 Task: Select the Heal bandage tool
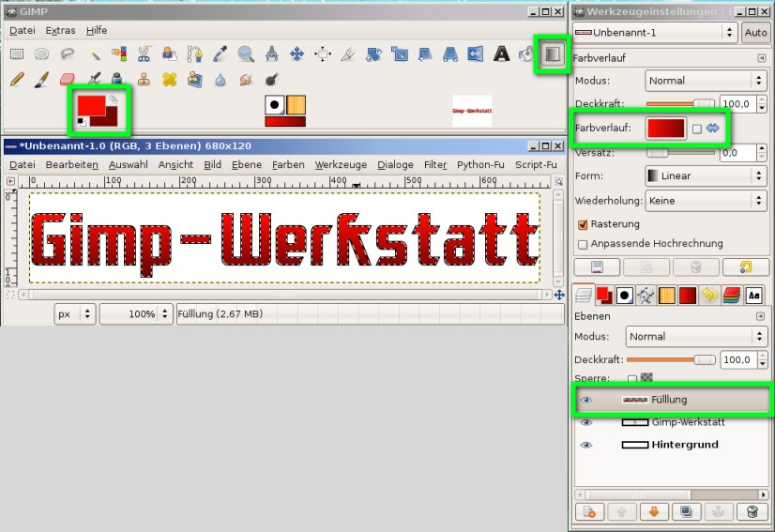click(170, 79)
